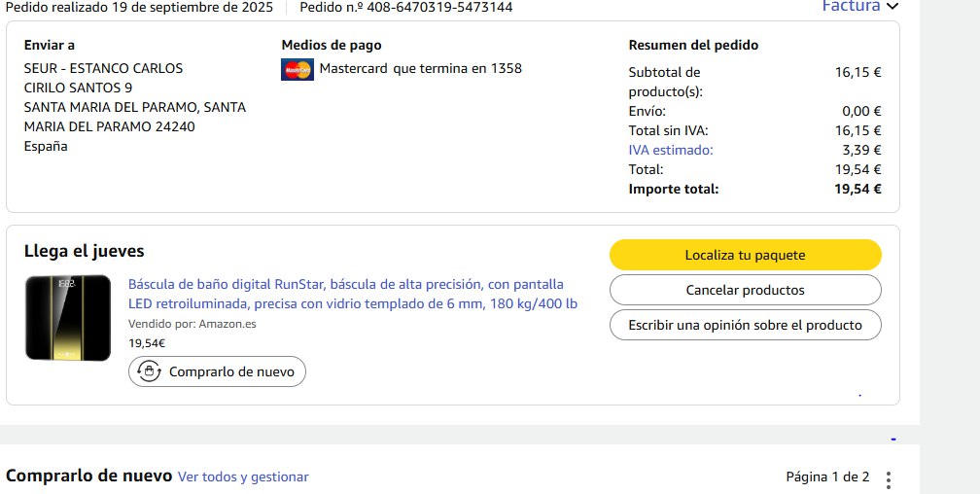Click the 'CIRILO SANTOS 9' address line

pyautogui.click(x=78, y=88)
